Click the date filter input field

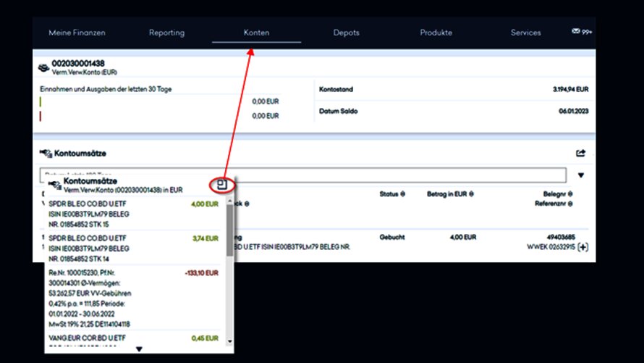[302, 175]
